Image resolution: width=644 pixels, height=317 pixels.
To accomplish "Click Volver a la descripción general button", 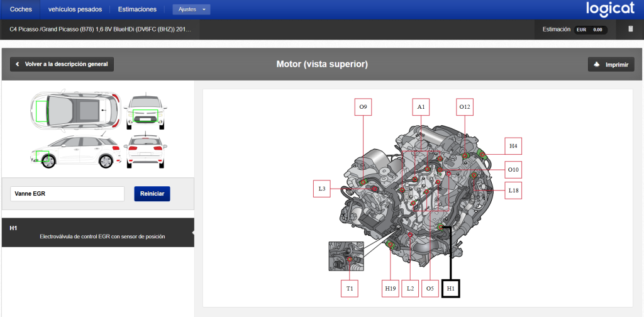I will [62, 64].
